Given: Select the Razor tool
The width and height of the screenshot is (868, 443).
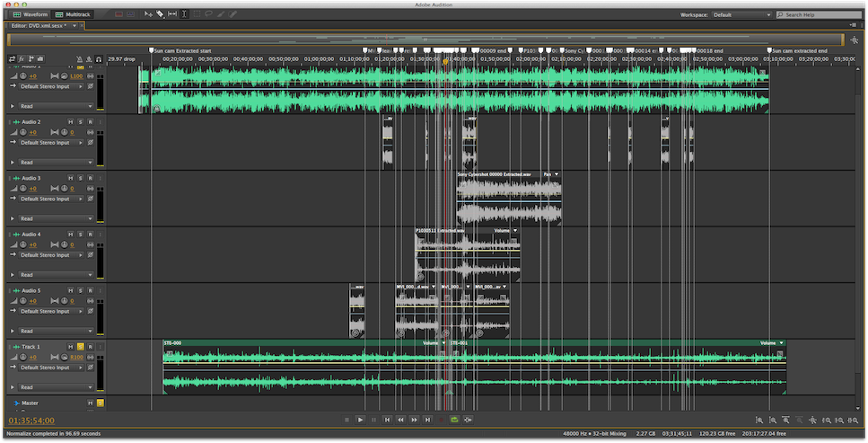Looking at the screenshot, I should tap(160, 14).
